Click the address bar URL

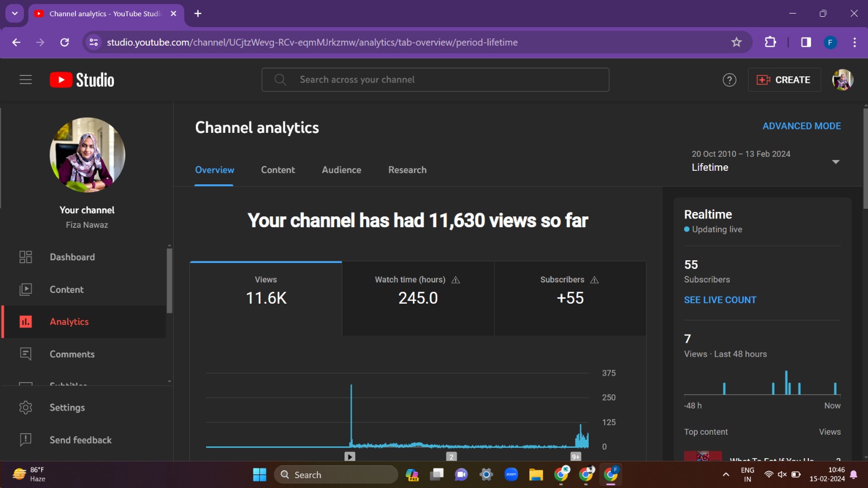312,42
